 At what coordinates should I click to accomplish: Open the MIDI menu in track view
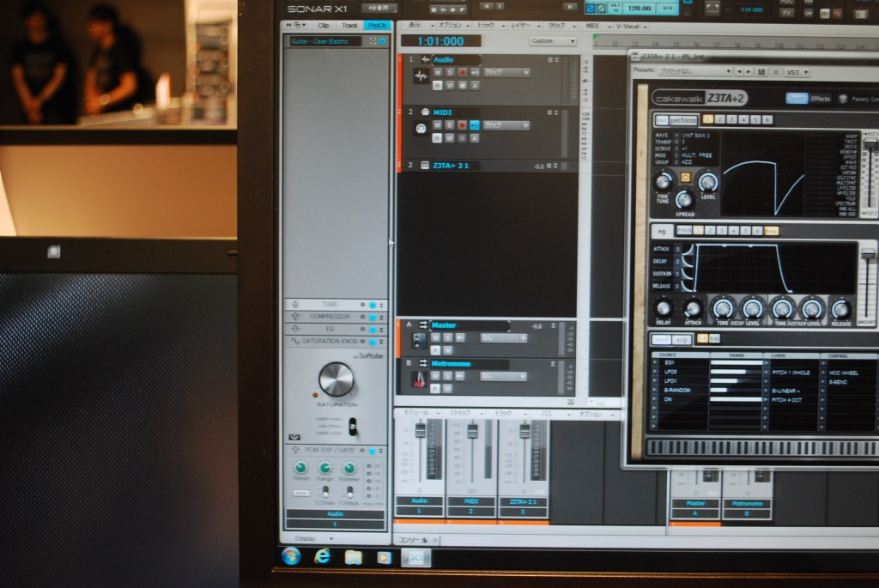597,26
